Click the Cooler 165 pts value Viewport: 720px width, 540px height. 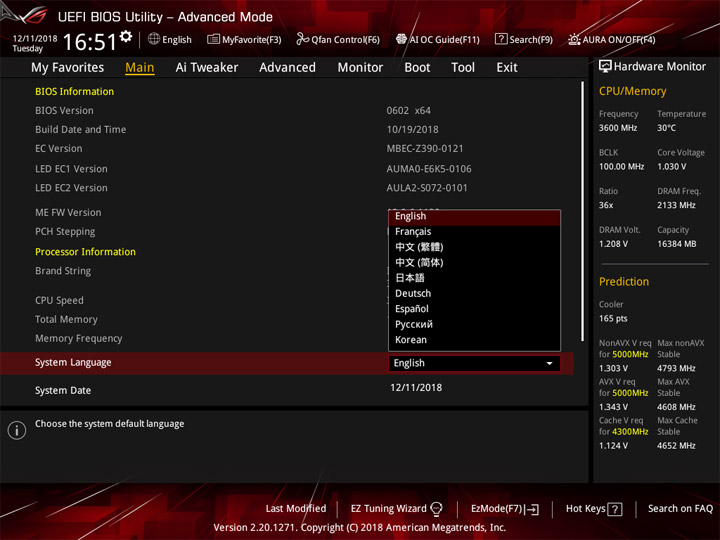pyautogui.click(x=613, y=319)
